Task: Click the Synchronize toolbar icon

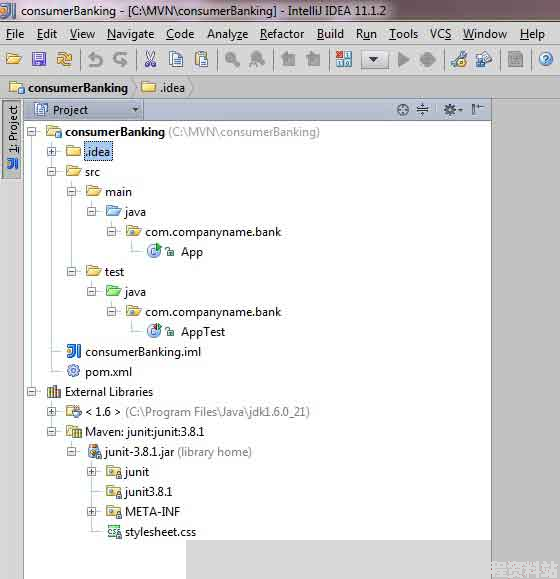Action: (64, 59)
